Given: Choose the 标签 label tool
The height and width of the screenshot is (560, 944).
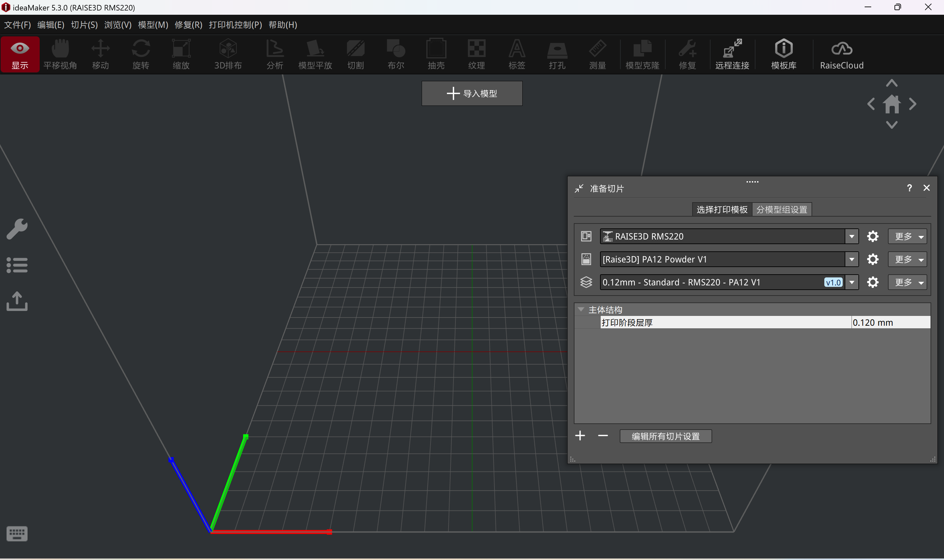Looking at the screenshot, I should [517, 54].
